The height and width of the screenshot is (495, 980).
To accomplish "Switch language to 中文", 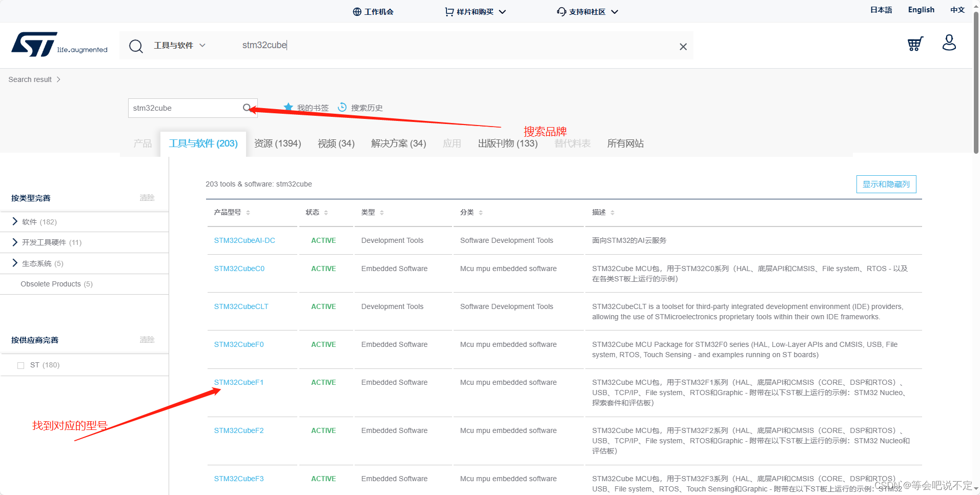I will [957, 10].
